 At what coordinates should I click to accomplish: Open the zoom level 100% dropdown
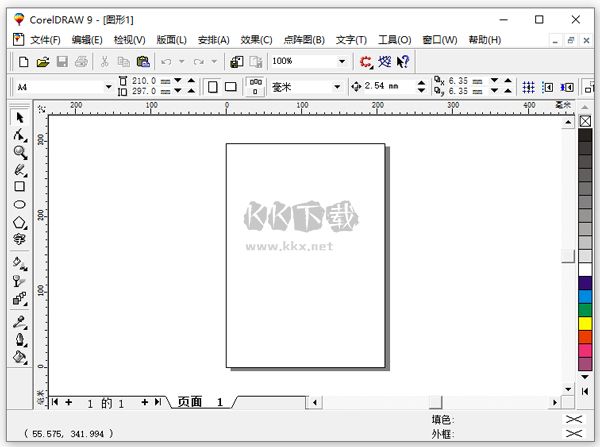(x=342, y=61)
